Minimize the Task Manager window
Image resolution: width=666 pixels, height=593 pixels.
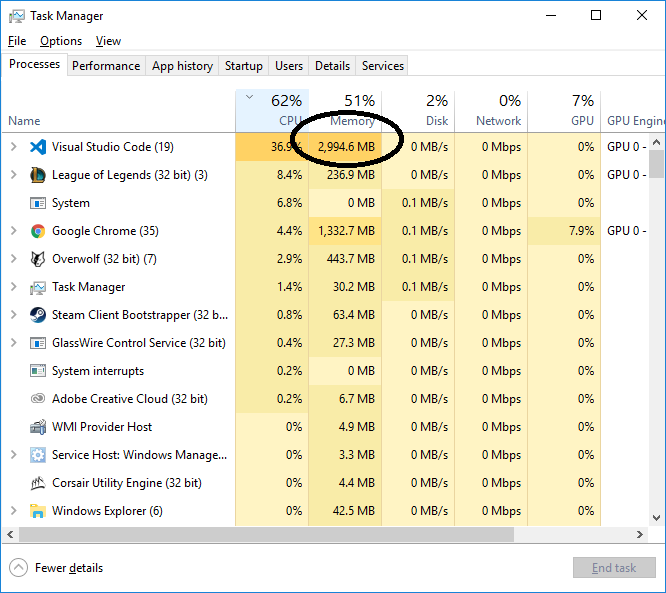click(x=551, y=16)
